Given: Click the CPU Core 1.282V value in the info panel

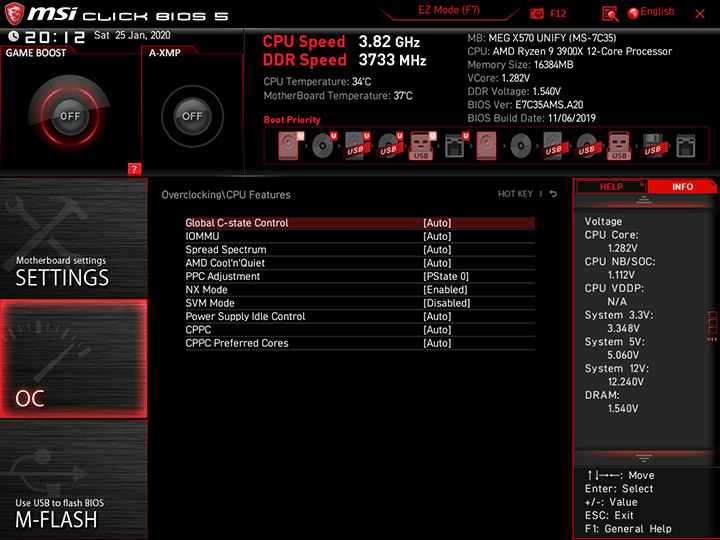Looking at the screenshot, I should click(x=622, y=248).
